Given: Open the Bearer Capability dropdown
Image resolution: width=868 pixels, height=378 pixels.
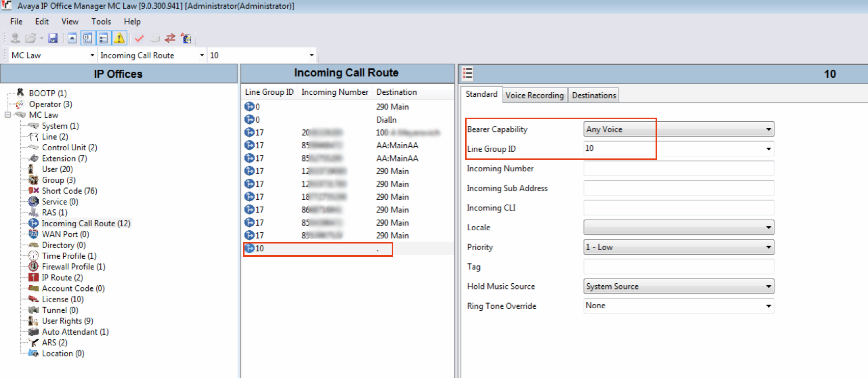Looking at the screenshot, I should click(769, 129).
